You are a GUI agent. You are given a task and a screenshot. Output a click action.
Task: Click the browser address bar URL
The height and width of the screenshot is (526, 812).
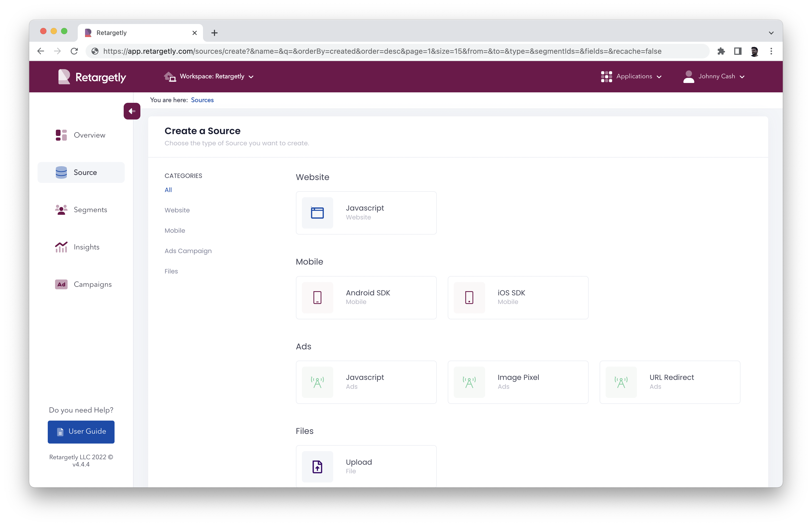pyautogui.click(x=382, y=51)
